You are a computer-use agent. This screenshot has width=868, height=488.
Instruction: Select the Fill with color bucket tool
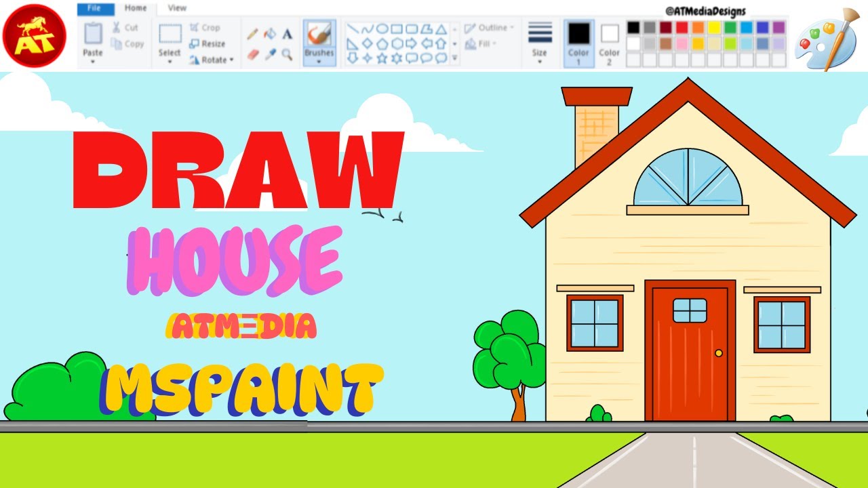click(x=270, y=34)
